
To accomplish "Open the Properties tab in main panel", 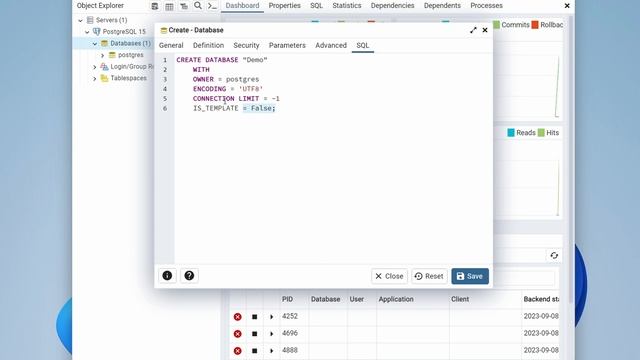I will click(x=284, y=6).
